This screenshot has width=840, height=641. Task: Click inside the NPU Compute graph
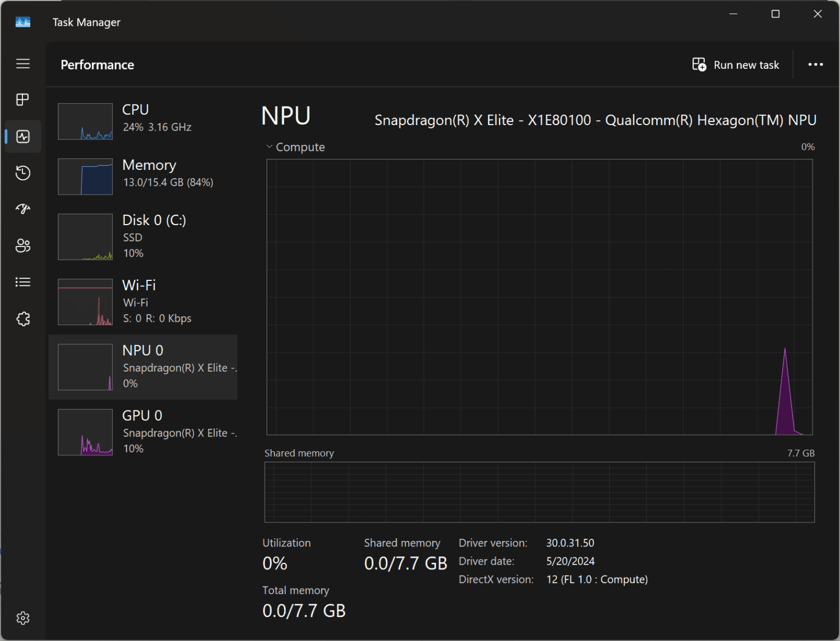tap(540, 295)
